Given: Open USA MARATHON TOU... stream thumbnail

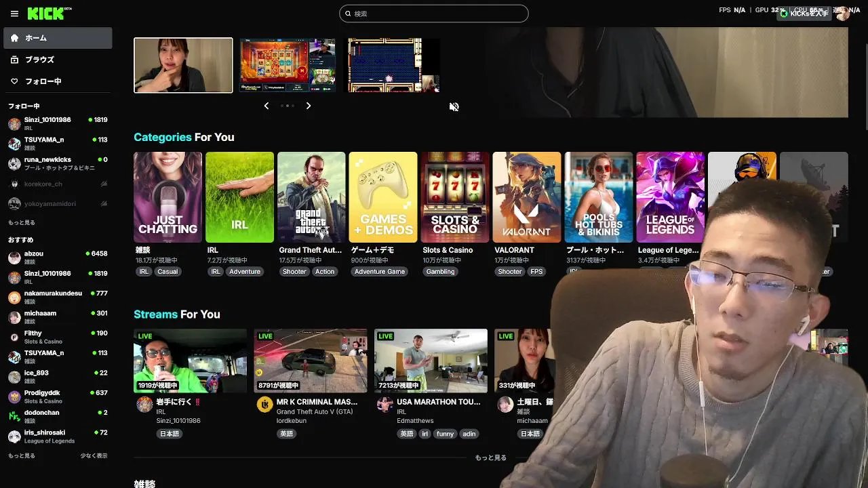Looking at the screenshot, I should pyautogui.click(x=431, y=361).
